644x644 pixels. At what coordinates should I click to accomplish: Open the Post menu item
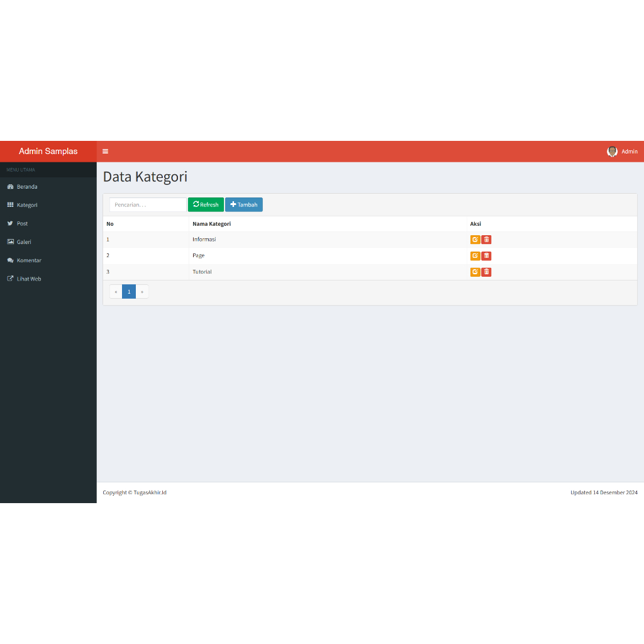[x=23, y=224]
